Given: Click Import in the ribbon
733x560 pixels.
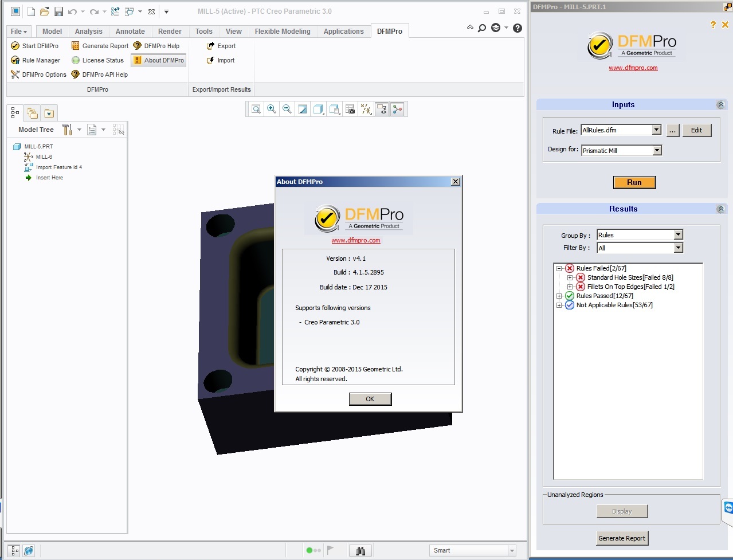Looking at the screenshot, I should coord(221,60).
